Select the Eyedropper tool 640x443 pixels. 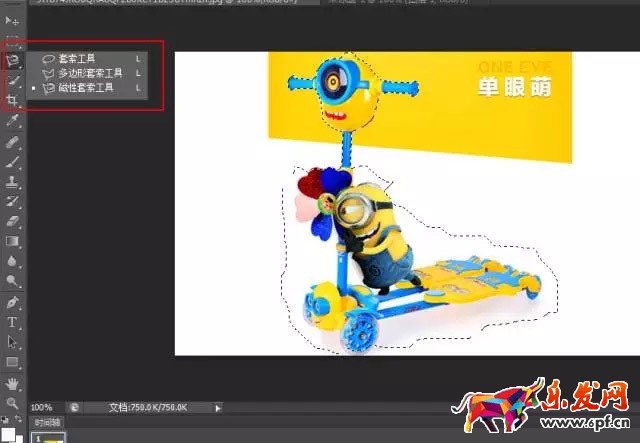[13, 121]
